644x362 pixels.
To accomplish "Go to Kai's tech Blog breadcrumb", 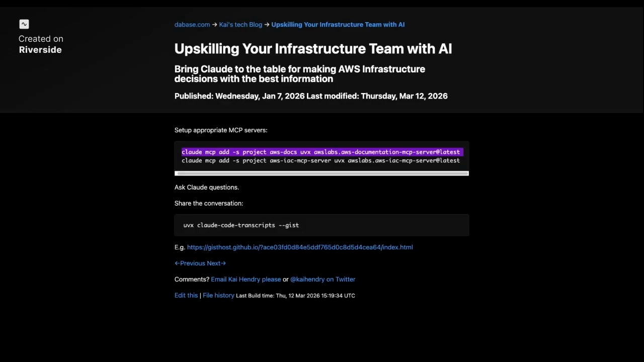I will click(240, 25).
